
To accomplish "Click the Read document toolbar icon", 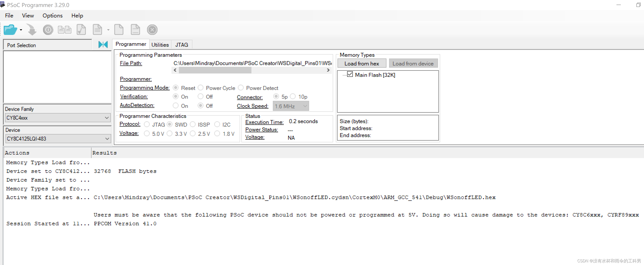I will point(97,30).
